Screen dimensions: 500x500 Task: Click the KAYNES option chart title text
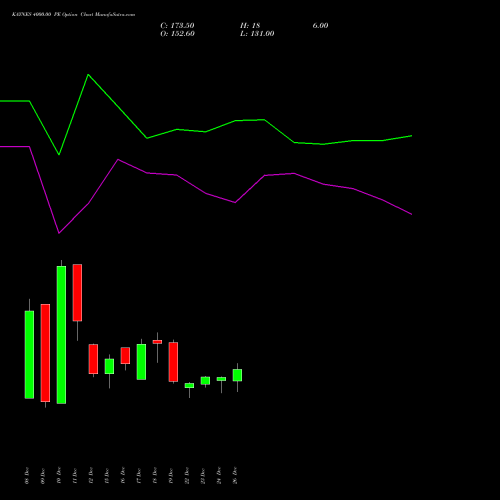(73, 15)
